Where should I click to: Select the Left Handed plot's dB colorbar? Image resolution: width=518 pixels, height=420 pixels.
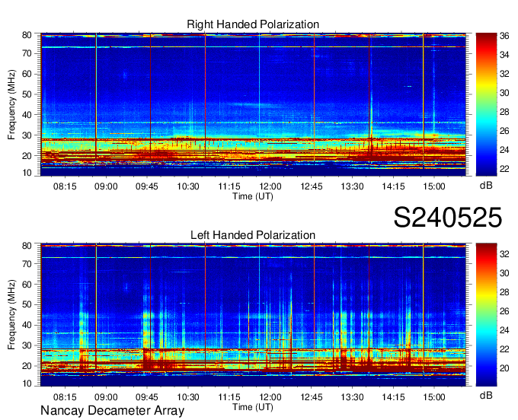point(486,315)
